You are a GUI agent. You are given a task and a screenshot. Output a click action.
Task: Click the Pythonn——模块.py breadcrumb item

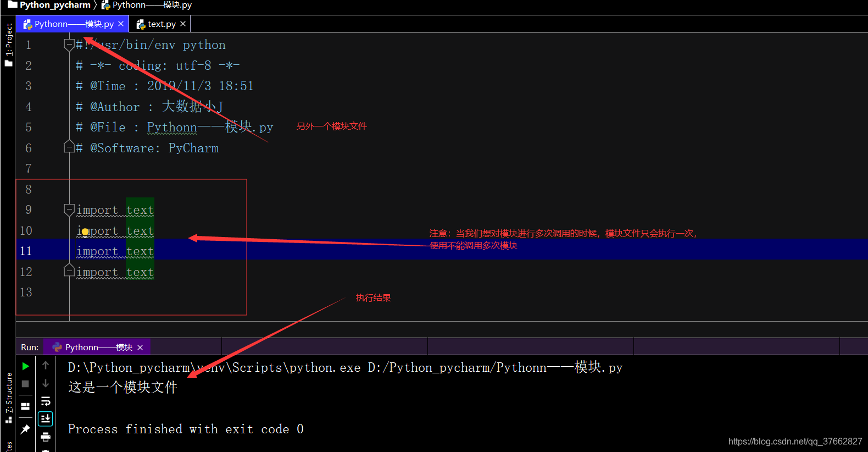[152, 5]
